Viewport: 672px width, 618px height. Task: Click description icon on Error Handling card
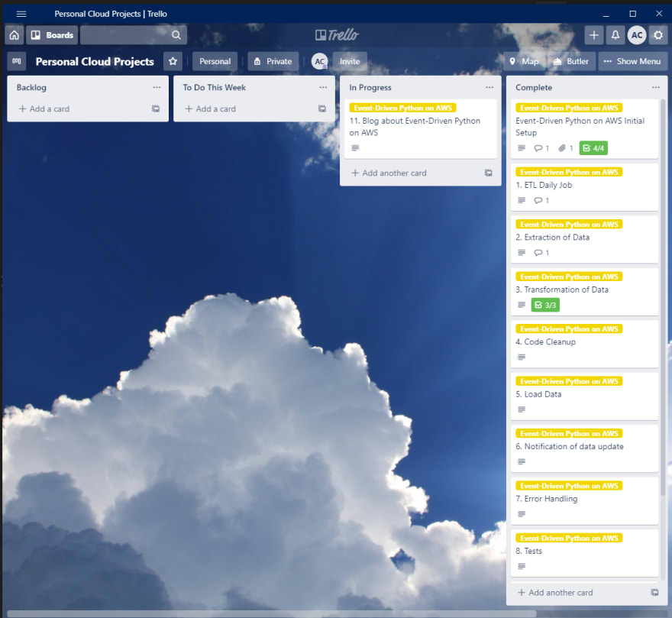coord(522,514)
